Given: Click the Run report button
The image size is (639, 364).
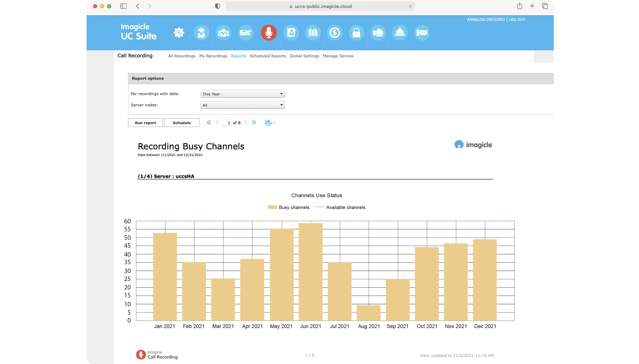Looking at the screenshot, I should pyautogui.click(x=145, y=123).
